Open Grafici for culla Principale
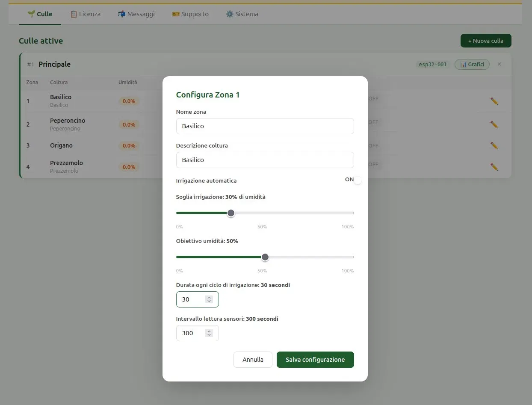Image resolution: width=532 pixels, height=405 pixels. [472, 65]
